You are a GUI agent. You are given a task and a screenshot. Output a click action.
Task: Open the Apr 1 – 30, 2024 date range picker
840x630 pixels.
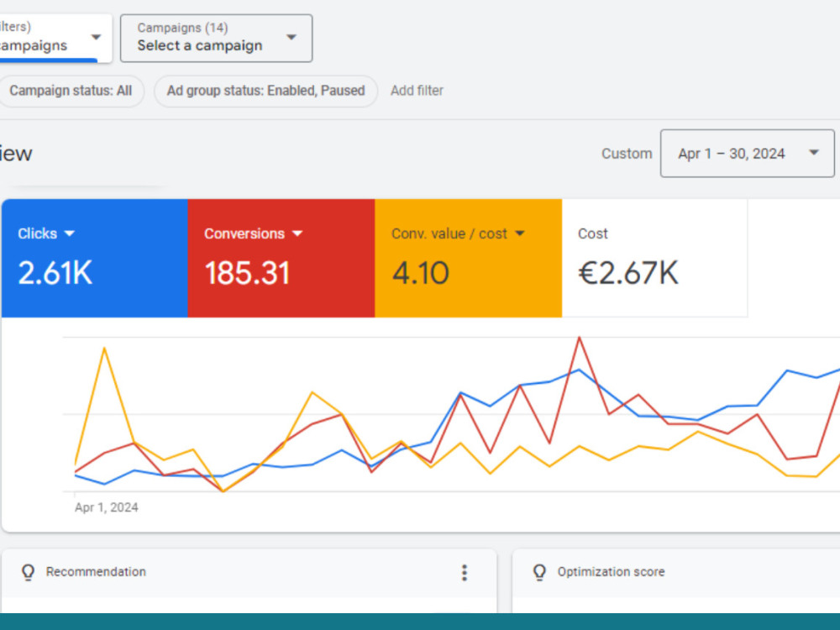pyautogui.click(x=748, y=153)
